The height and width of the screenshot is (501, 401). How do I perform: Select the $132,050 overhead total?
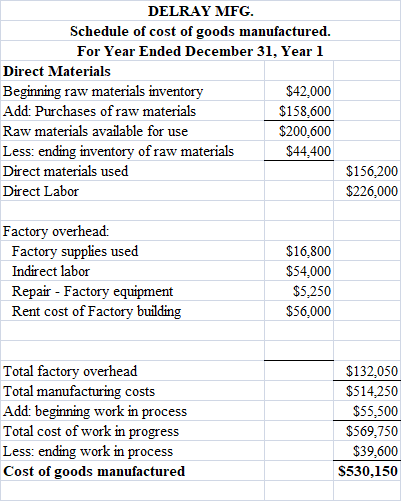click(372, 371)
